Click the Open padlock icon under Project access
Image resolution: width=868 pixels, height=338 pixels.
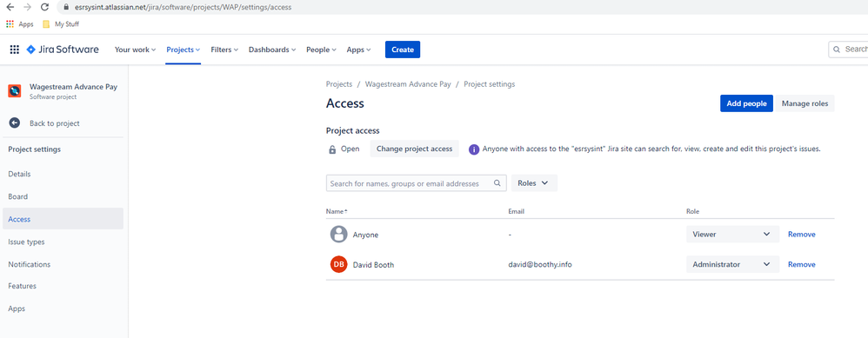coord(332,149)
